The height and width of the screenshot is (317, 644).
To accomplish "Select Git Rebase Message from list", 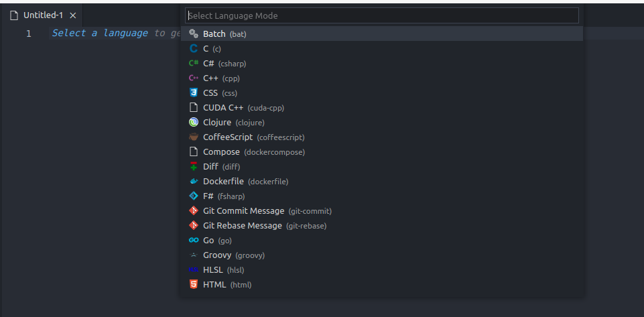I will pos(243,225).
